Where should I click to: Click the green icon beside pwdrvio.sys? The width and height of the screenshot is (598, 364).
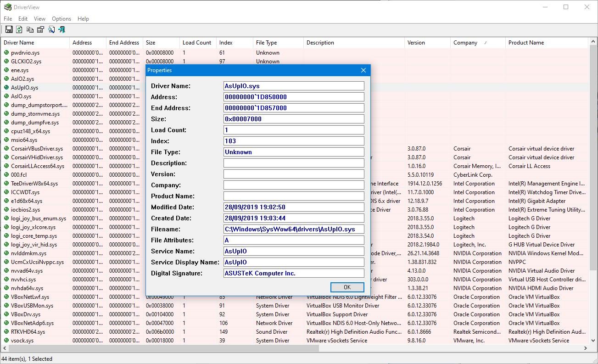tap(6, 53)
